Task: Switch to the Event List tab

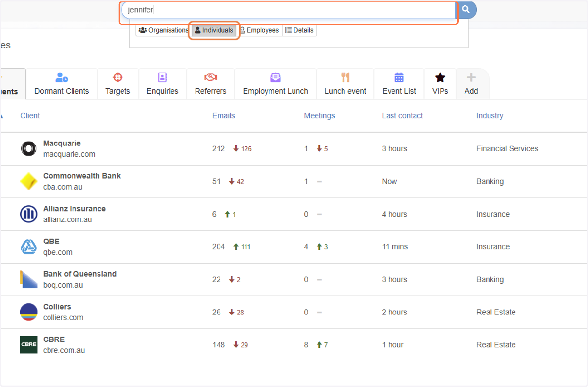Action: coord(399,84)
